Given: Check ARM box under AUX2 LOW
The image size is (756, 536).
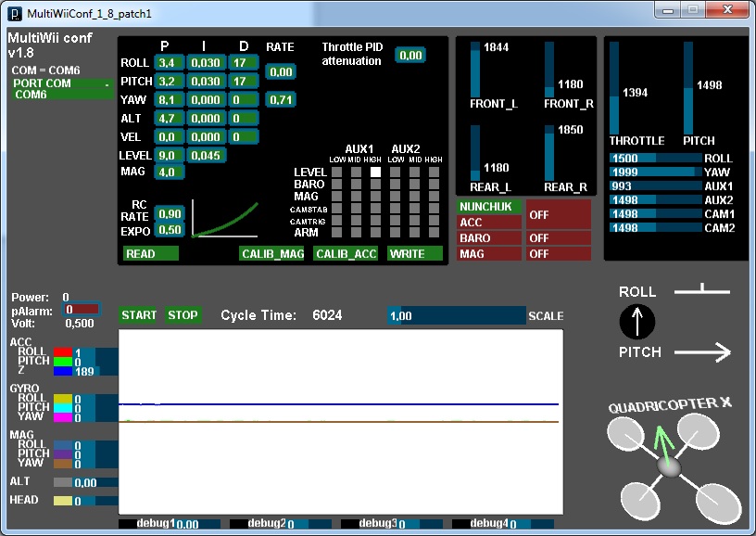Looking at the screenshot, I should coord(393,233).
